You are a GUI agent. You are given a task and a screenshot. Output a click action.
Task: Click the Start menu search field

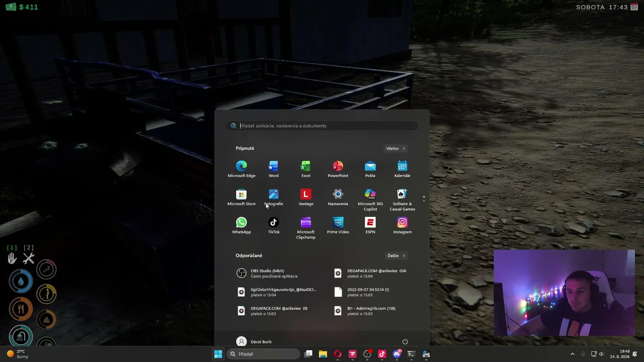click(x=322, y=126)
